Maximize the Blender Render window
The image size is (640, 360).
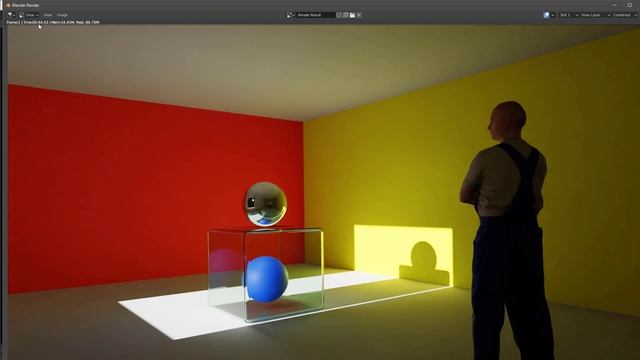pyautogui.click(x=629, y=5)
